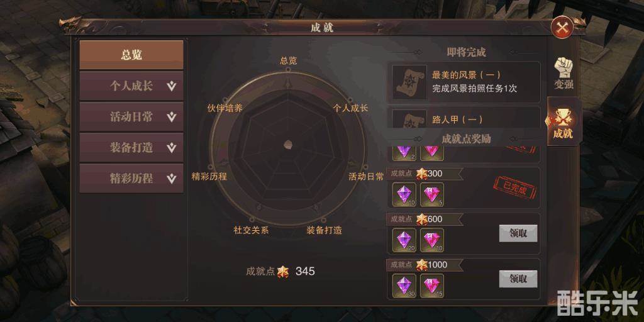The height and width of the screenshot is (322, 644).
Task: Click 伙伴培养 label on radar chart
Action: click(x=225, y=108)
